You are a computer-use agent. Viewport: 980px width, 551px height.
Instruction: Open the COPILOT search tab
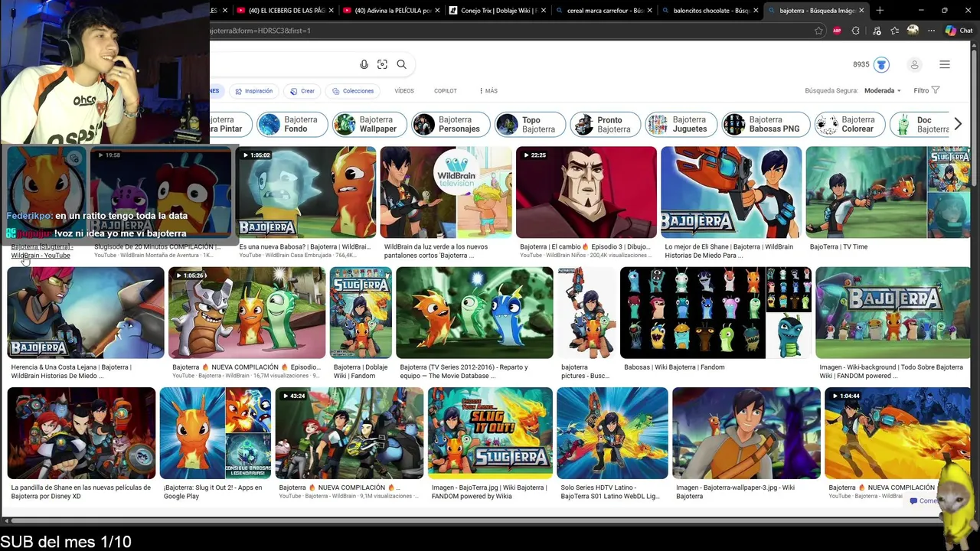pyautogui.click(x=445, y=91)
